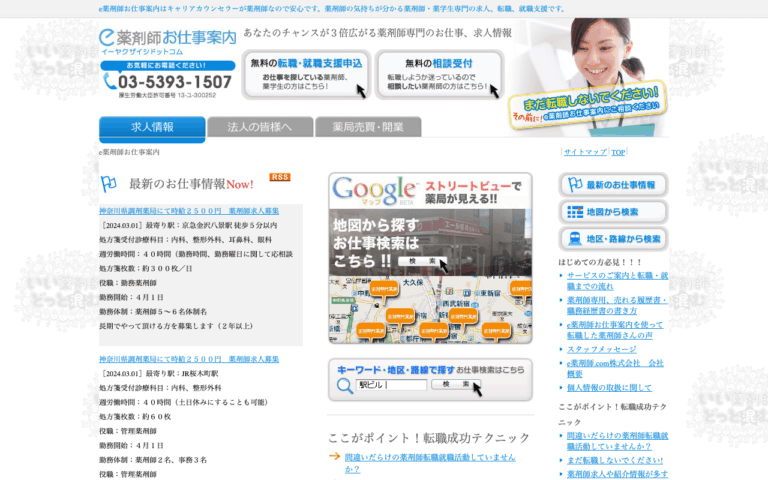Click the flag icon beside 最新のお仕事情報Now!
Viewport: 768px width, 480px height.
109,184
